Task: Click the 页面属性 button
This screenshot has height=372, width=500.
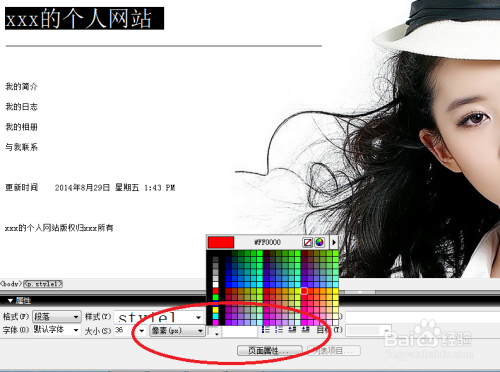Action: [270, 351]
